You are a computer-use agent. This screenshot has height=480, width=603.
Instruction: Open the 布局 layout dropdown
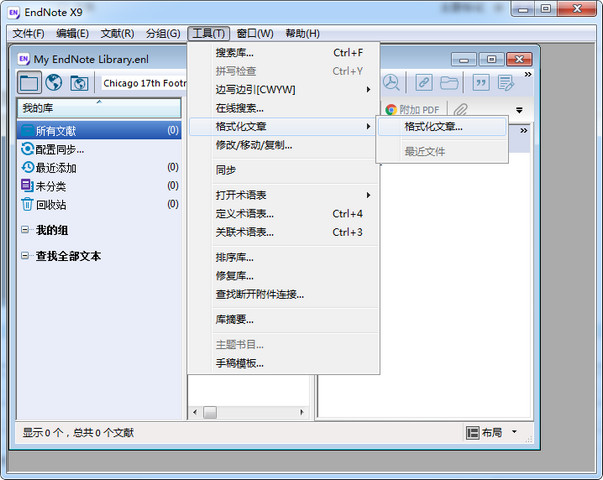click(x=491, y=432)
